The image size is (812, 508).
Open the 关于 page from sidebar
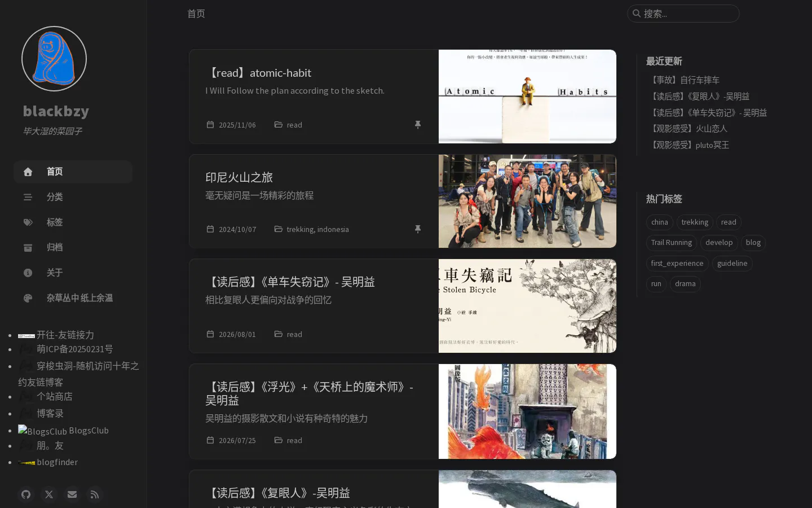click(73, 273)
